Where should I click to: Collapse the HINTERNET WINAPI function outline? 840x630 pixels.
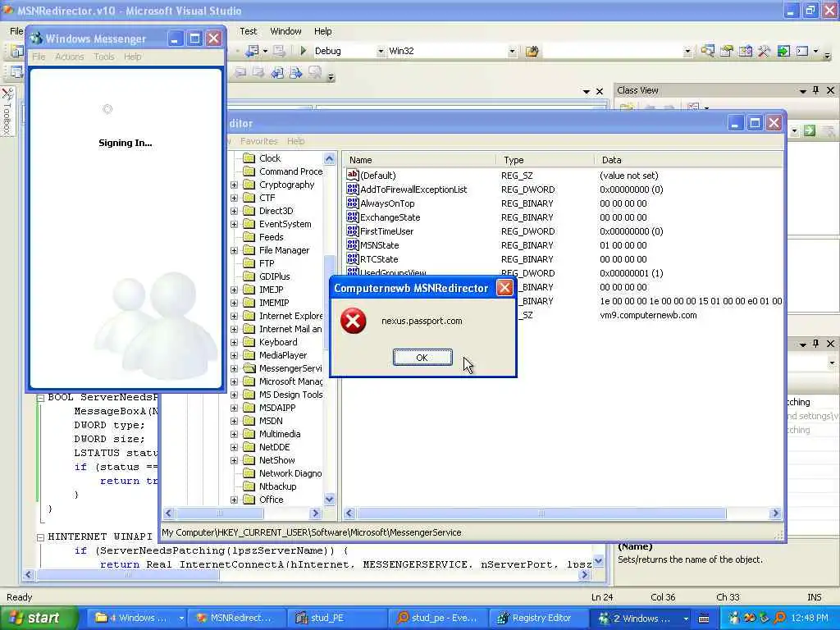(40, 536)
